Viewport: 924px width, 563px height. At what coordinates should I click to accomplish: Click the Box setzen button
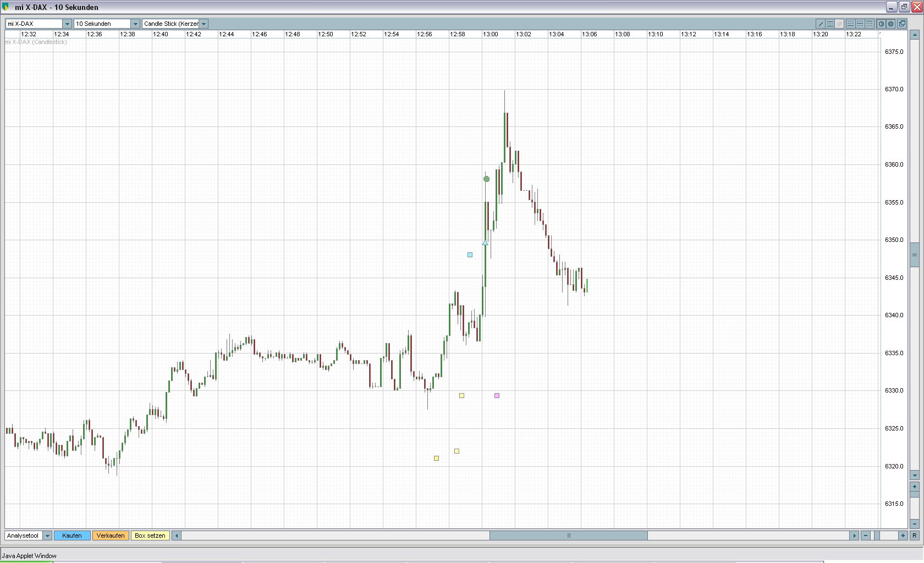pyautogui.click(x=150, y=536)
